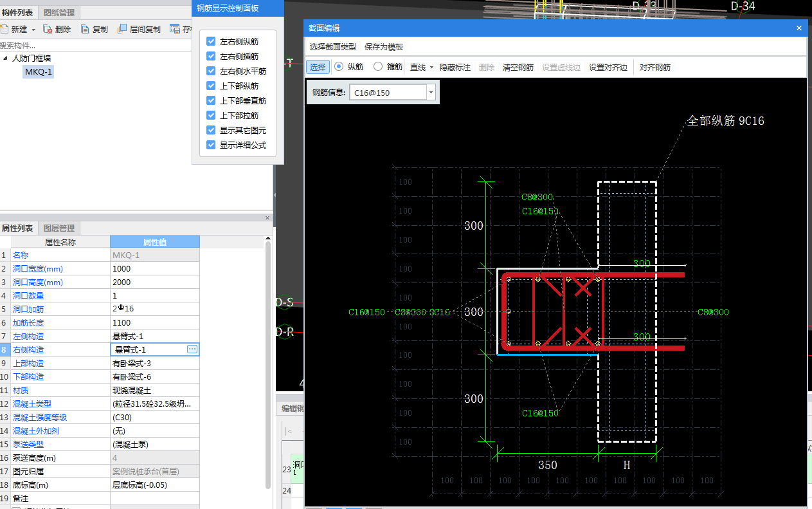Click the 备注 property row name
Screen dimensions: 812x509
pos(21,498)
